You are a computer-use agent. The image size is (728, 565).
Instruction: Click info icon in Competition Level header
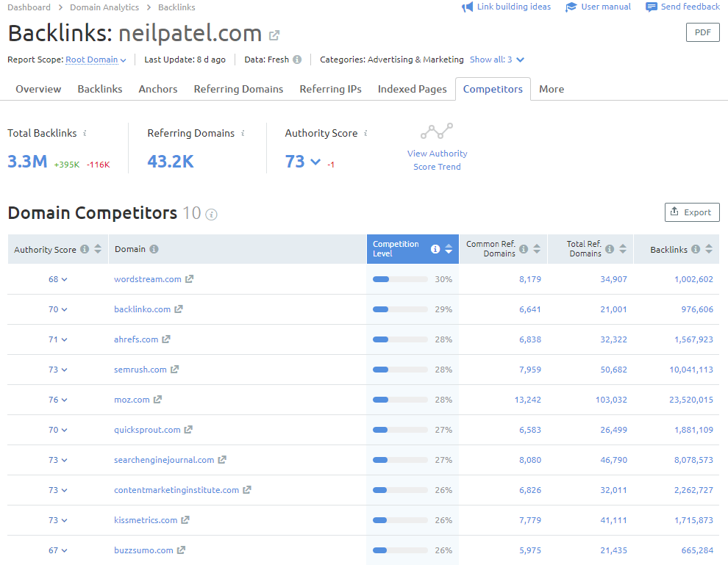pos(435,249)
